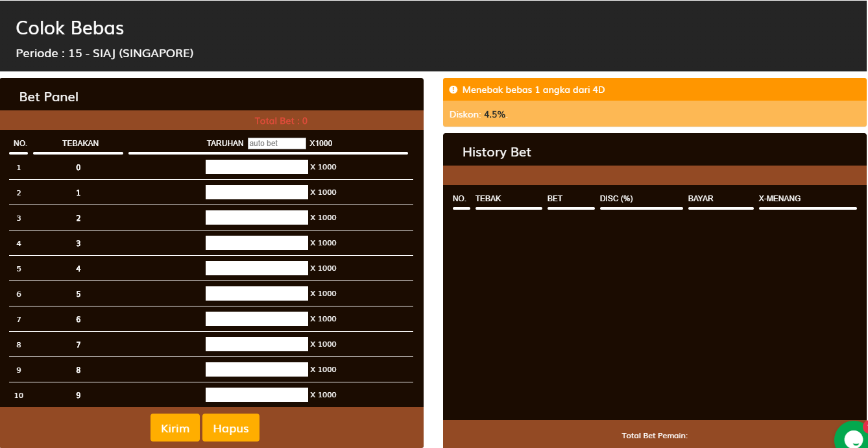This screenshot has height=448, width=868.
Task: Select the bet input for tebakan 2
Action: [257, 218]
